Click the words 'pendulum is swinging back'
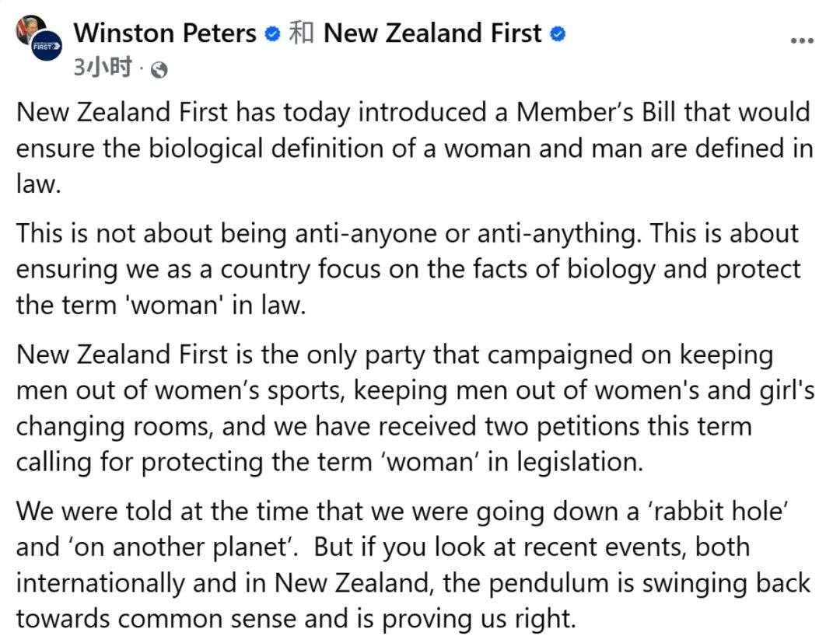Screen dimensions: 840x643 coord(649,583)
